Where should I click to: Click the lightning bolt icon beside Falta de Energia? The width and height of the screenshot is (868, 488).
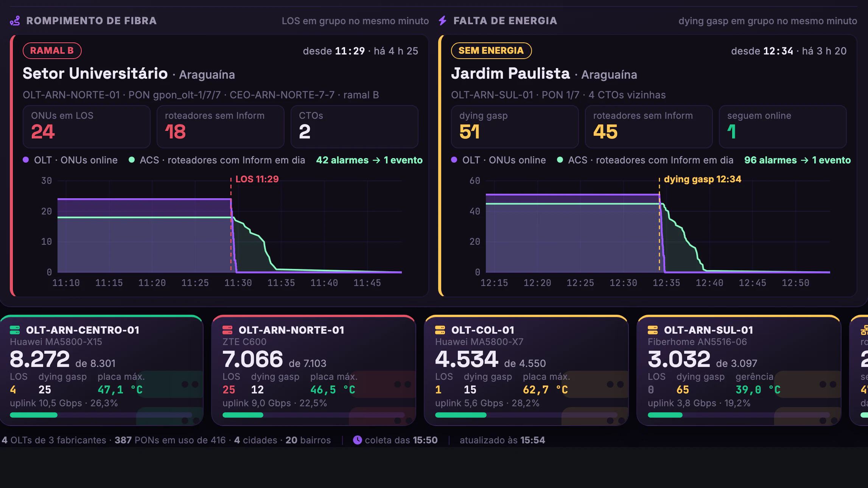coord(443,21)
